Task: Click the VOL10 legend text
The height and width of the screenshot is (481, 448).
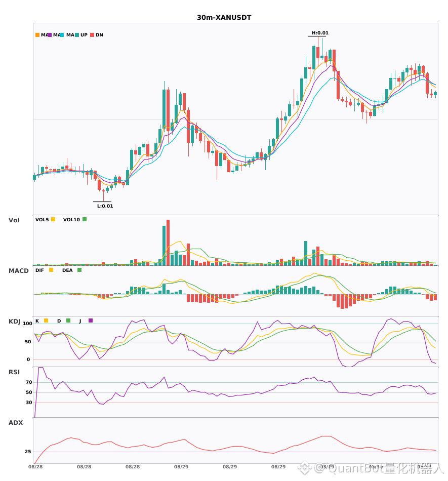Action: coord(71,220)
